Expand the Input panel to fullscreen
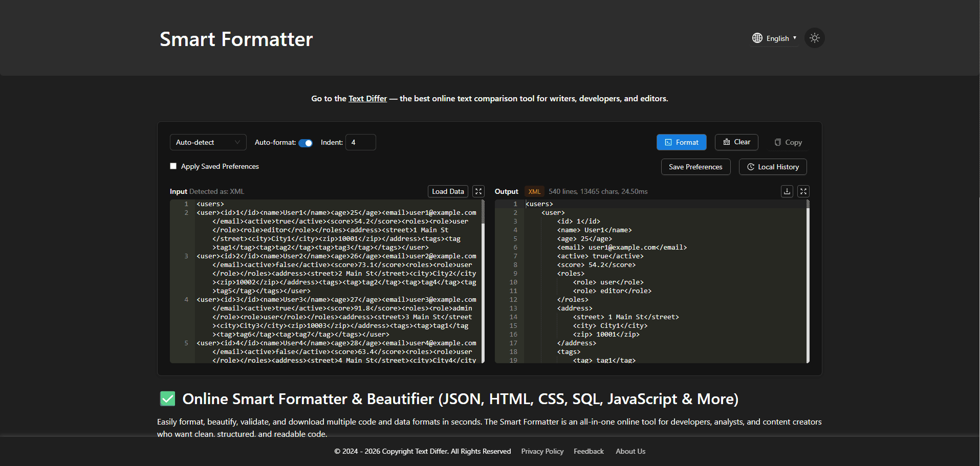Image resolution: width=980 pixels, height=466 pixels. point(478,191)
